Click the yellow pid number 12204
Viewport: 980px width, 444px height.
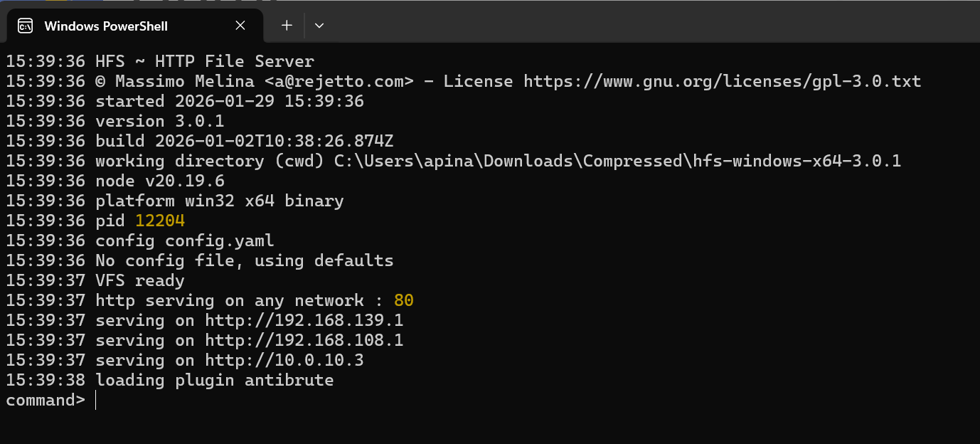pyautogui.click(x=160, y=221)
